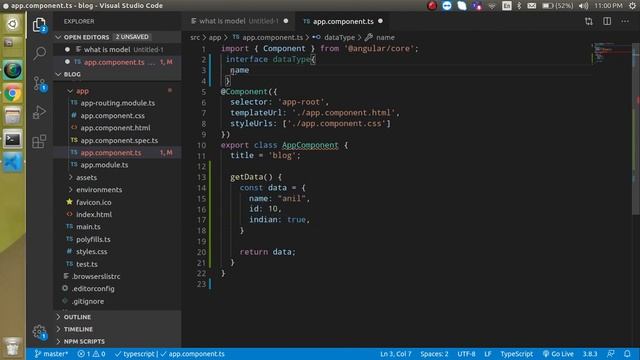640x360 pixels.
Task: Open the battery indicator (52%)
Action: click(558, 6)
